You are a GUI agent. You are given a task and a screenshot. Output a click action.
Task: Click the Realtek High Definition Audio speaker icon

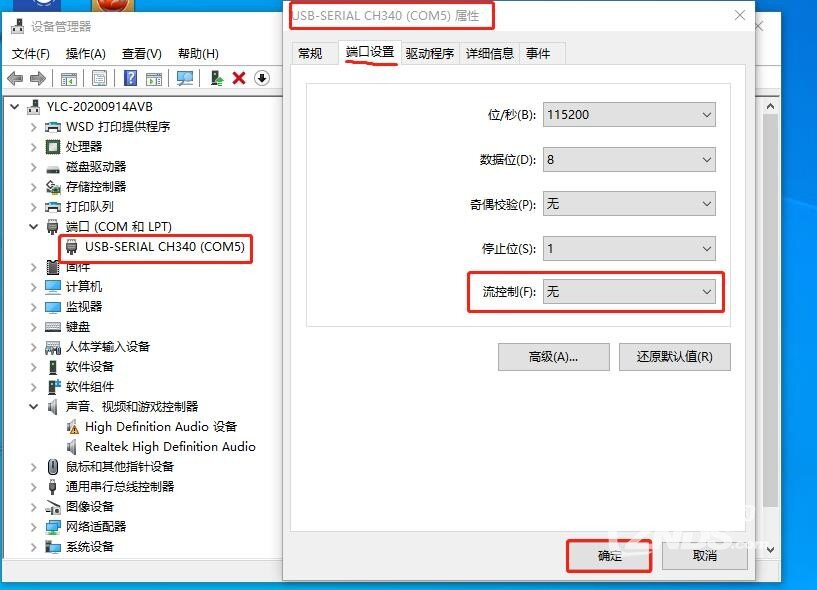72,447
